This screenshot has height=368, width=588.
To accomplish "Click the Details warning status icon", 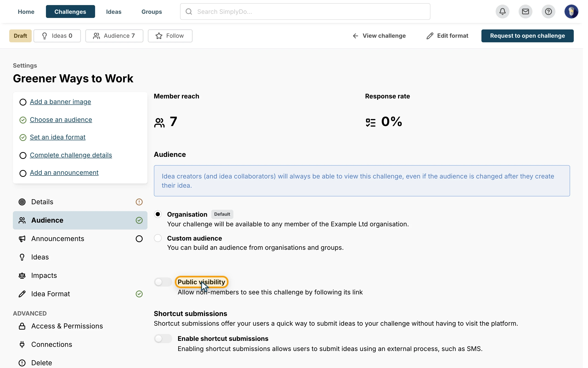I will pyautogui.click(x=139, y=202).
